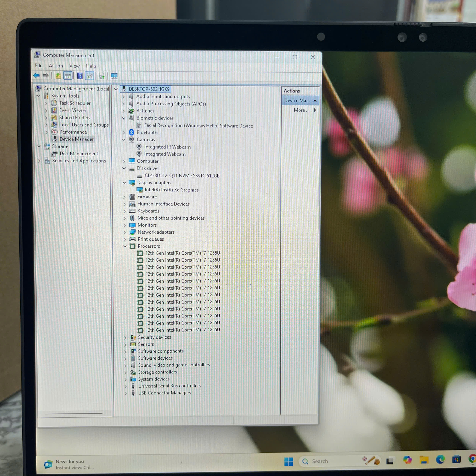
Task: Open the View menu
Action: coord(74,66)
